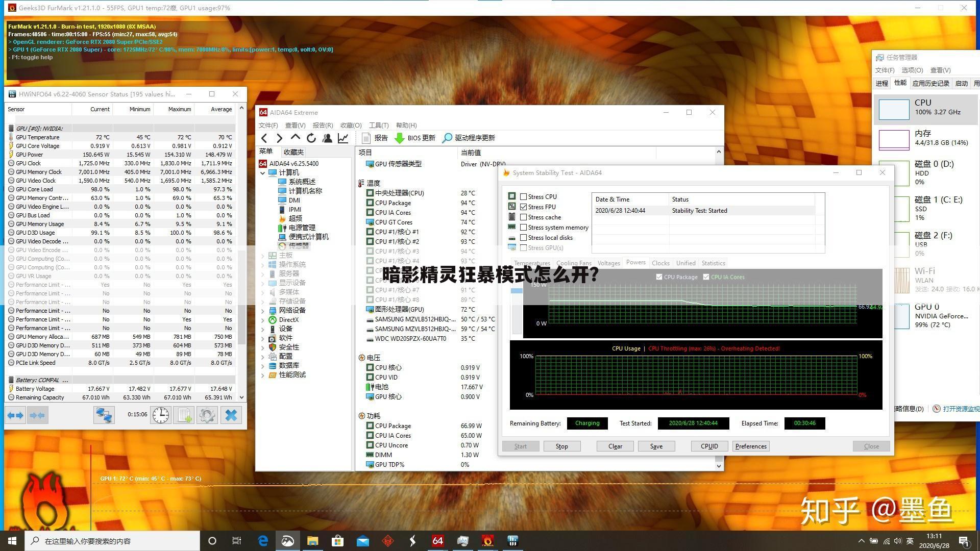The width and height of the screenshot is (980, 551).
Task: Open CPUID panel button
Action: [x=709, y=446]
